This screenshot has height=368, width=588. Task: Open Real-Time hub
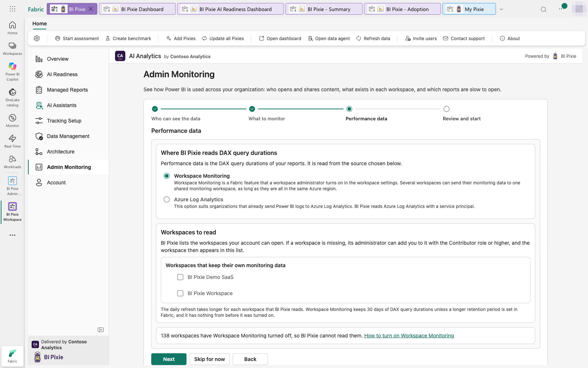coord(12,141)
